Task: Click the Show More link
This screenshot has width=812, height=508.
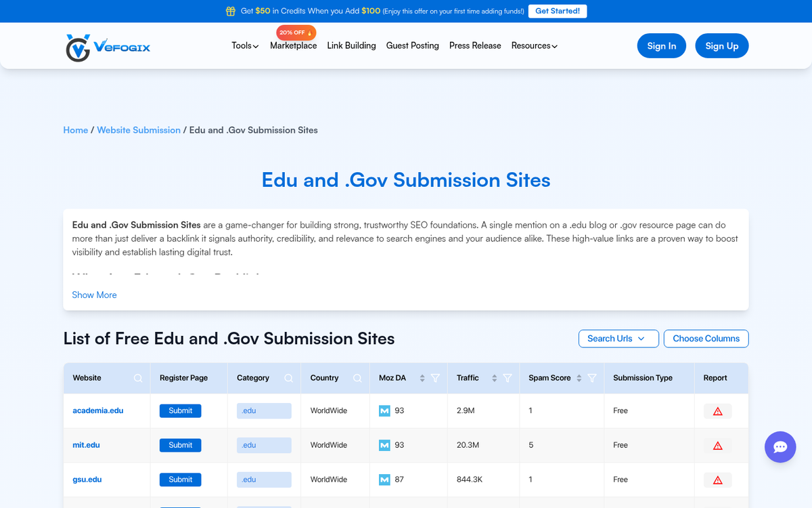Action: [94, 295]
